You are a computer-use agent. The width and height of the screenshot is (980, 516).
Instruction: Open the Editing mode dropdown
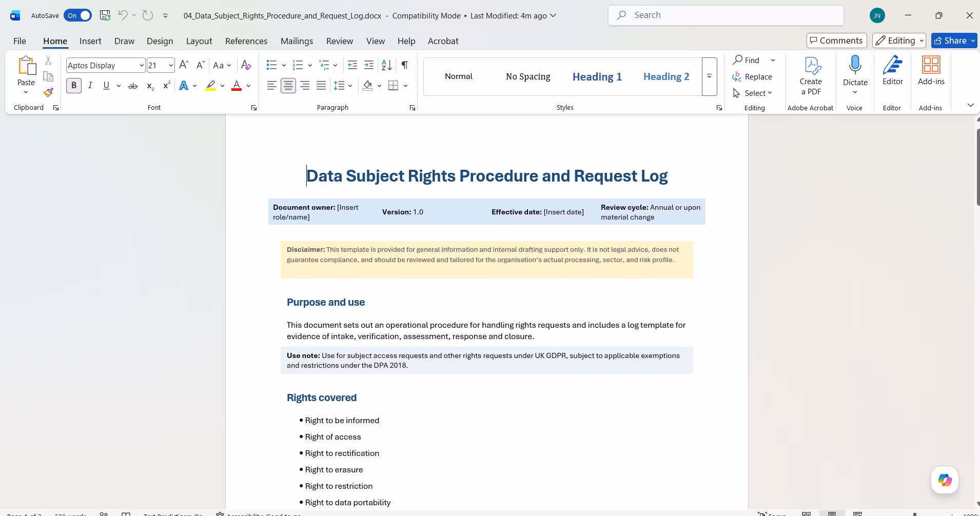click(899, 41)
